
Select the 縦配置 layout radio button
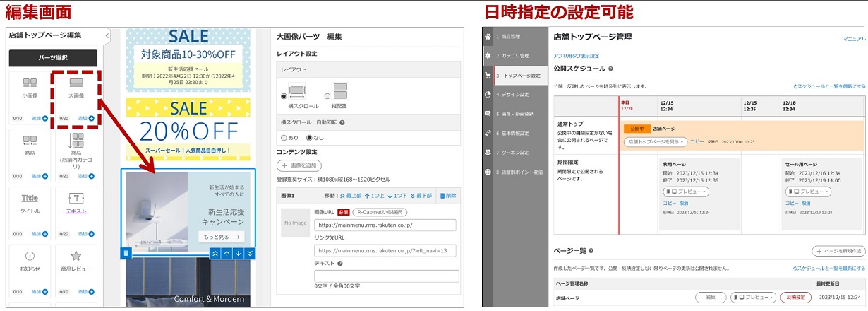point(327,95)
